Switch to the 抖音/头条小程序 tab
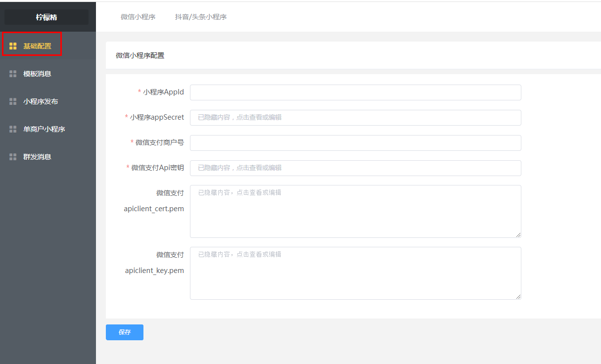601x364 pixels. (201, 17)
